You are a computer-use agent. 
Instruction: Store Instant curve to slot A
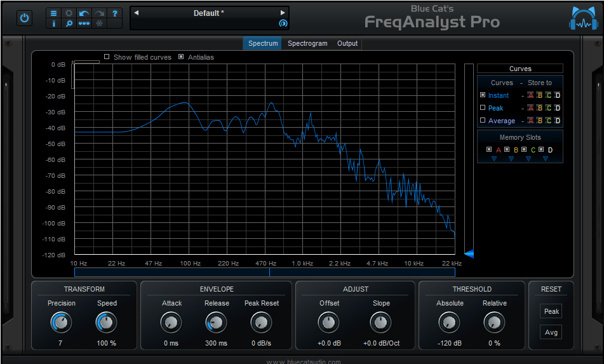tap(531, 95)
